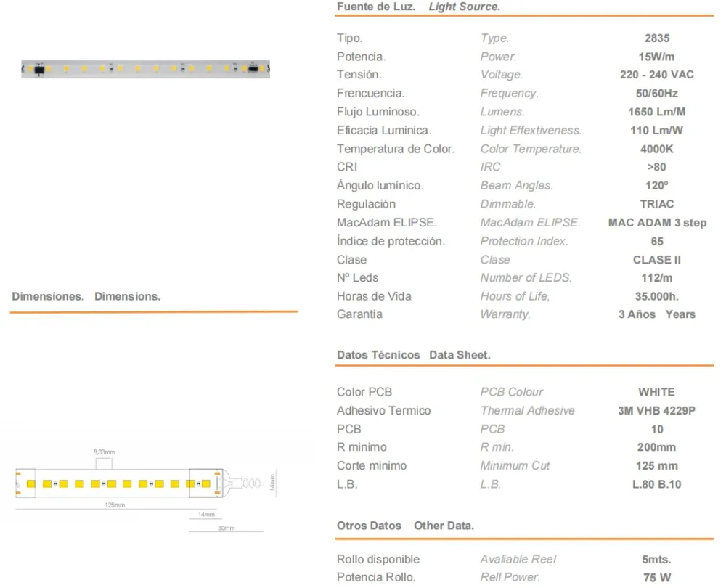Click frequency value '50/60Hz'

[x=656, y=93]
